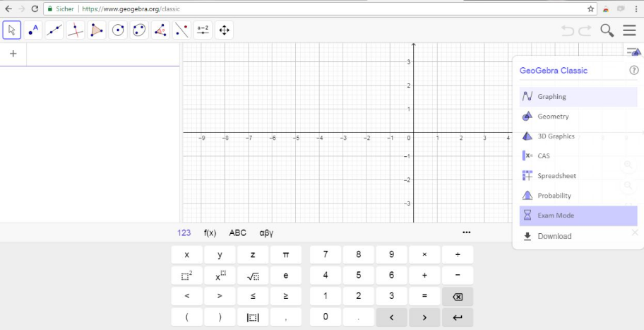Click the Undo arrow
The image size is (644, 330).
[x=568, y=30]
